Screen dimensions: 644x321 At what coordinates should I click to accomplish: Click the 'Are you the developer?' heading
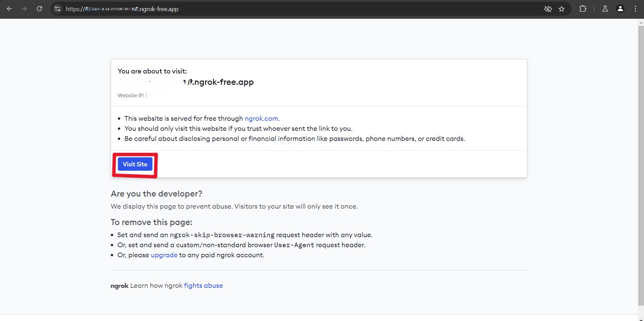pos(156,194)
